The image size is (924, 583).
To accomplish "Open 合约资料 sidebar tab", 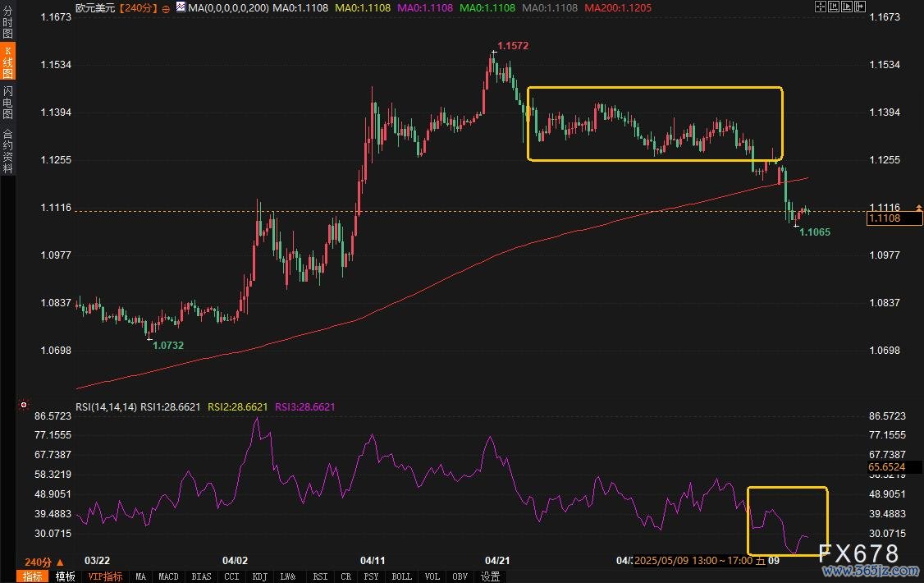I will click(x=8, y=150).
